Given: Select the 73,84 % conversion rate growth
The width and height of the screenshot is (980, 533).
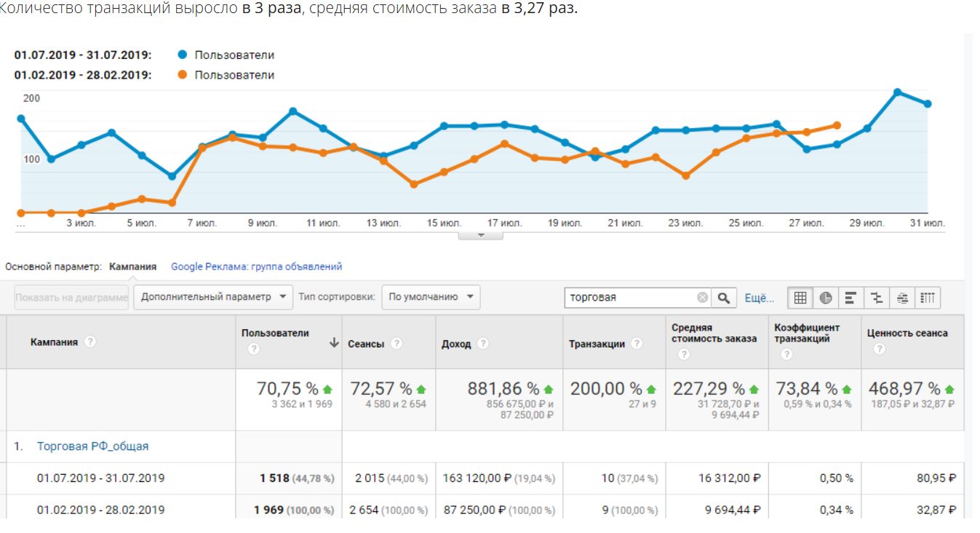Looking at the screenshot, I should [x=807, y=389].
